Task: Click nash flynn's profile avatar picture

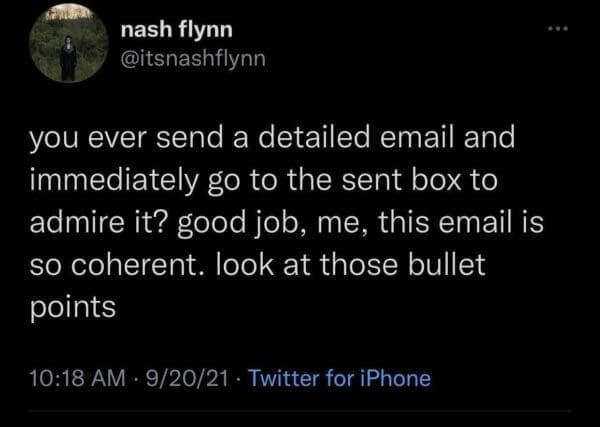Action: click(x=67, y=46)
